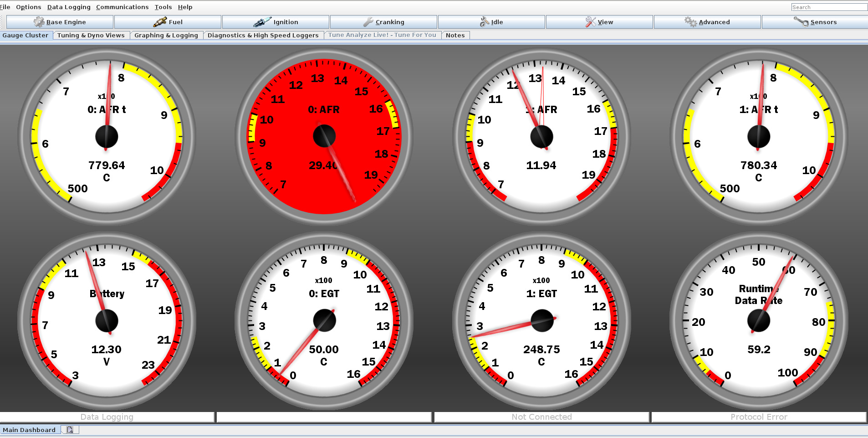Open Diagnostics & High Speed Loggers tab
Screen dimensions: 868x438
pyautogui.click(x=263, y=35)
